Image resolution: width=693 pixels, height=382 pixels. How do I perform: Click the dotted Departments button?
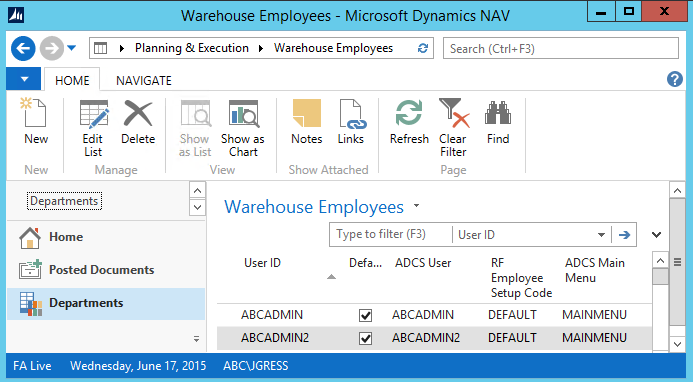tap(65, 201)
